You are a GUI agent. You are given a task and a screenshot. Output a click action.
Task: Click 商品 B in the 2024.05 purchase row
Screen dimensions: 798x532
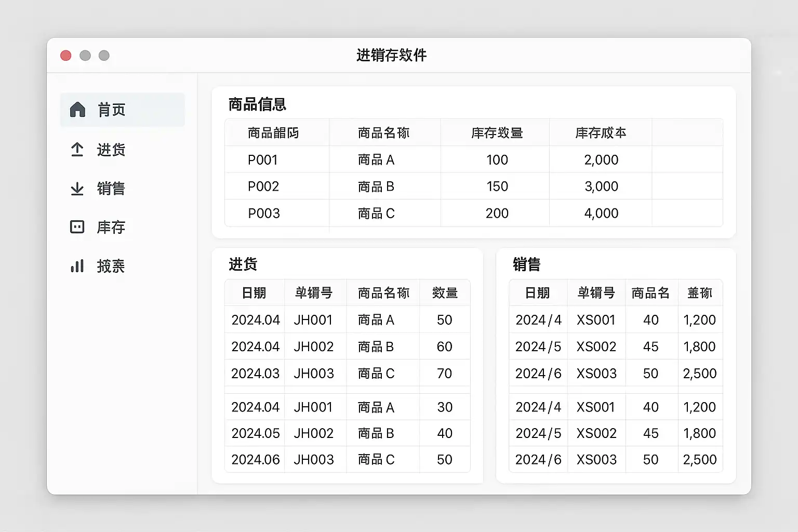(x=376, y=433)
